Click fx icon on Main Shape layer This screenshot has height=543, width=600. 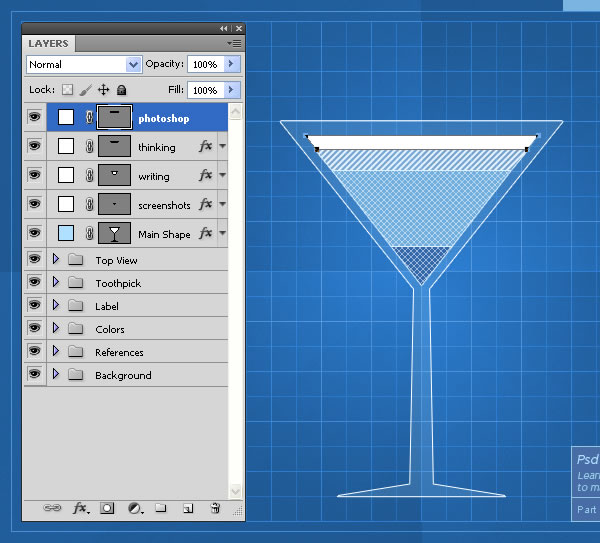(205, 233)
